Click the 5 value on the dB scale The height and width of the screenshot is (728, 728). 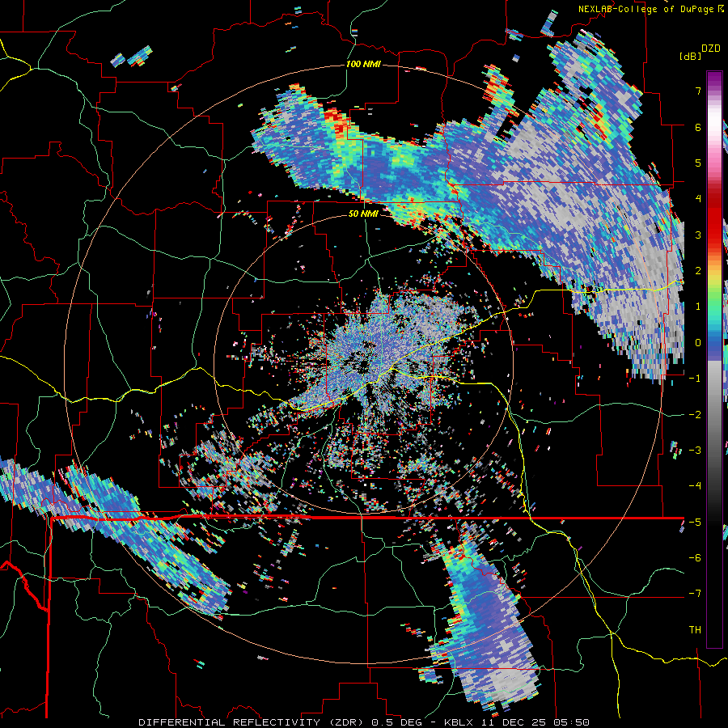698,163
